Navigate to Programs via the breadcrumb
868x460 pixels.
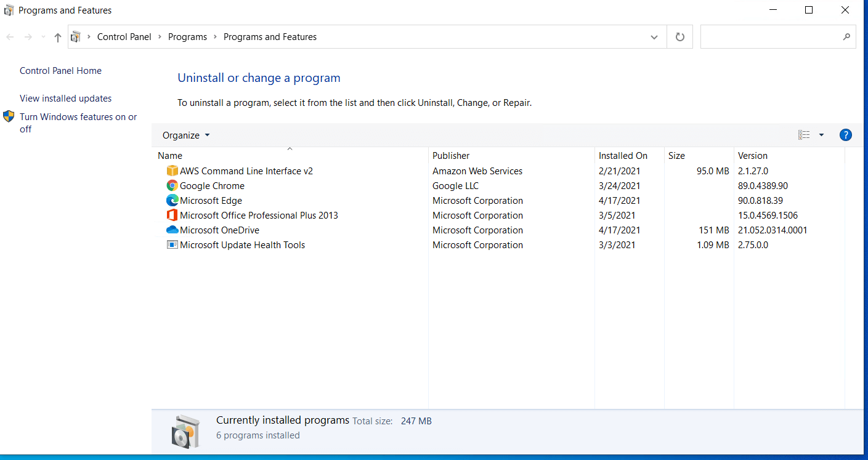[x=187, y=36]
